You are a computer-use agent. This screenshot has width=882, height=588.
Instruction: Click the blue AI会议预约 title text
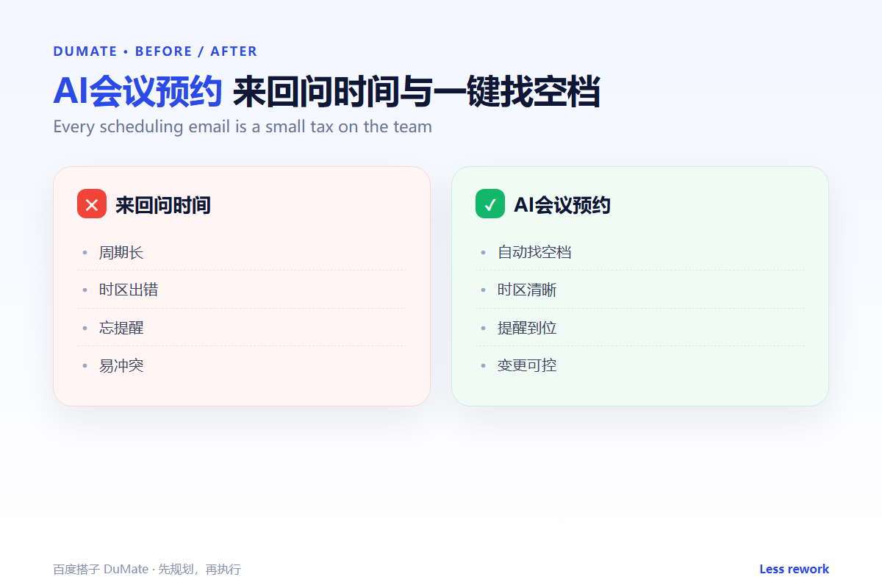(137, 92)
